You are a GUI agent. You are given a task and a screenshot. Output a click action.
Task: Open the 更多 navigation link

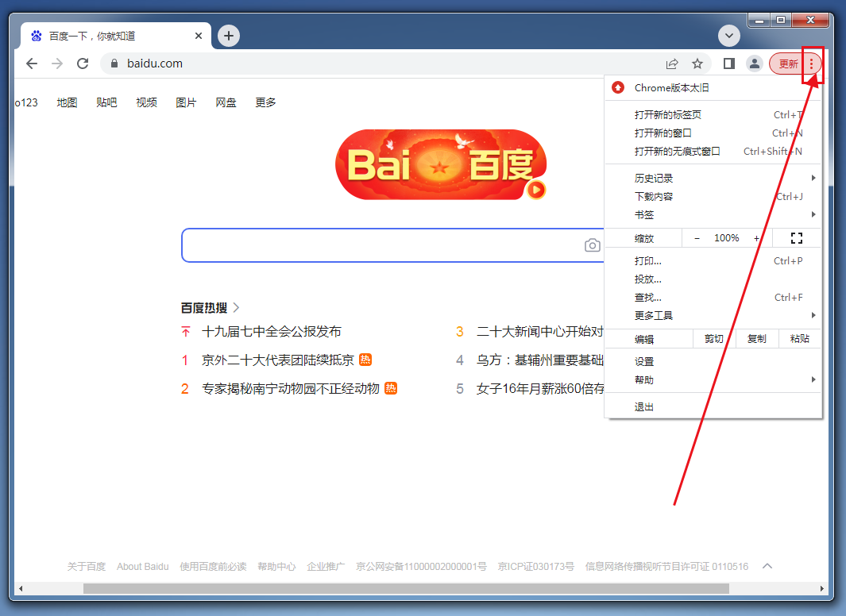coord(265,102)
